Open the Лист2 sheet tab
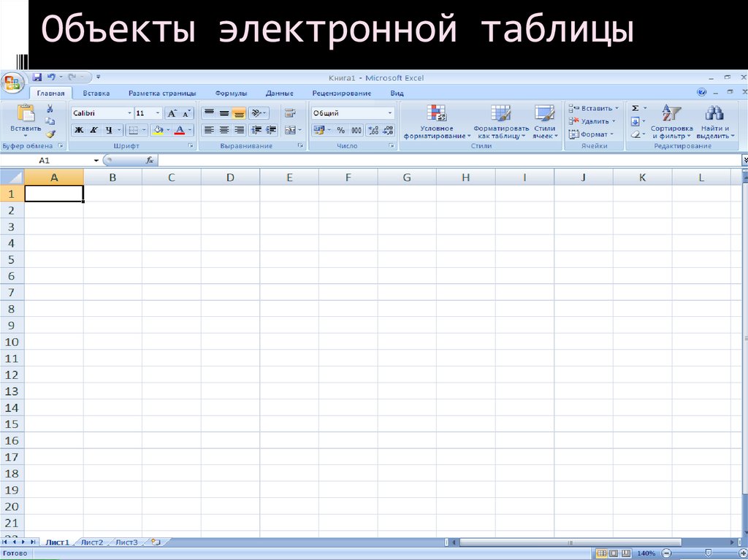The height and width of the screenshot is (560, 748). click(x=92, y=542)
